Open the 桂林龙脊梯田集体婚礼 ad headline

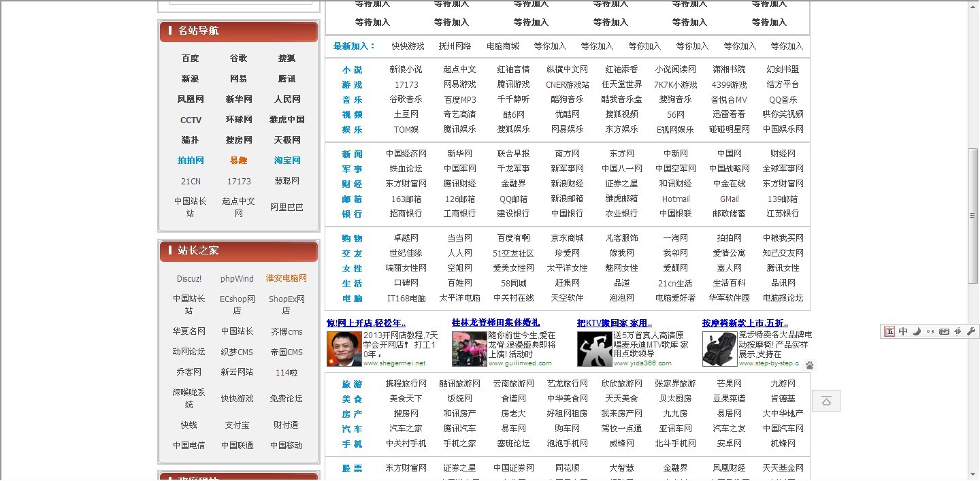495,322
